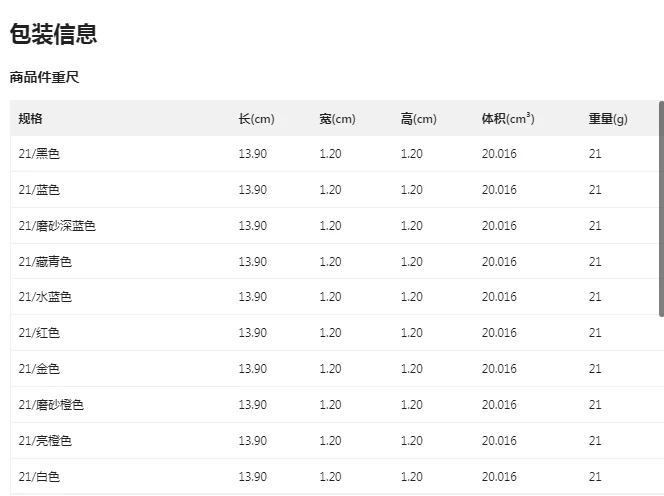Viewport: 664px width, 496px height.
Task: Select the 商品件重尺 subheading
Action: pos(44,77)
